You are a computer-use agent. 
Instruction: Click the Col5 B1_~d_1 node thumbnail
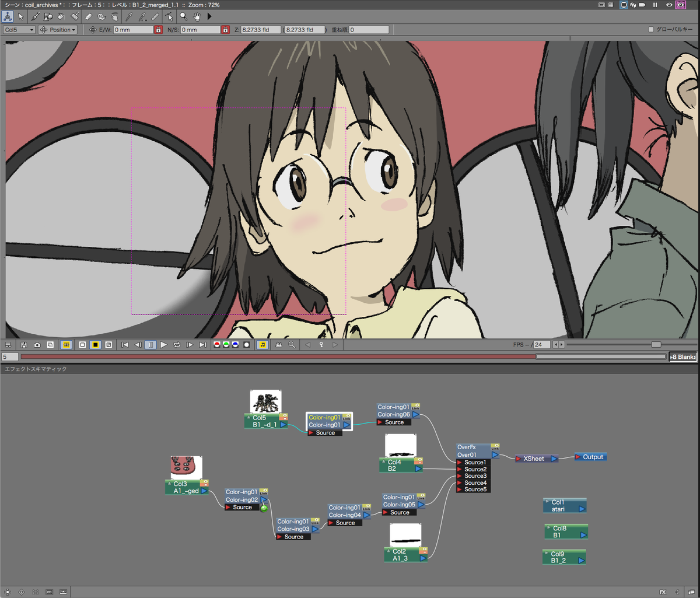click(x=266, y=401)
